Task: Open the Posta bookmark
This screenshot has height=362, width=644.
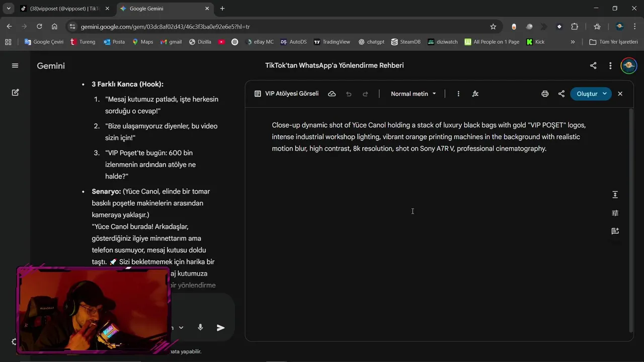Action: pos(114,42)
